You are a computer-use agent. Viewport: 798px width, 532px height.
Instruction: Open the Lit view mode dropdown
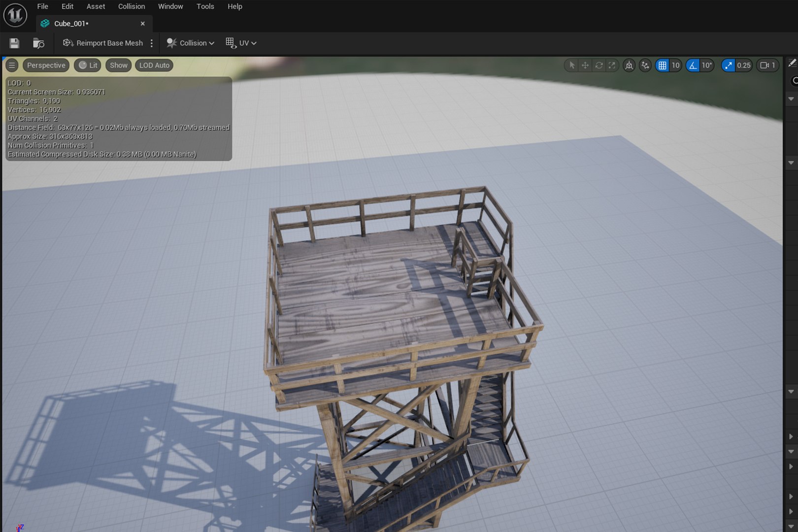click(88, 65)
